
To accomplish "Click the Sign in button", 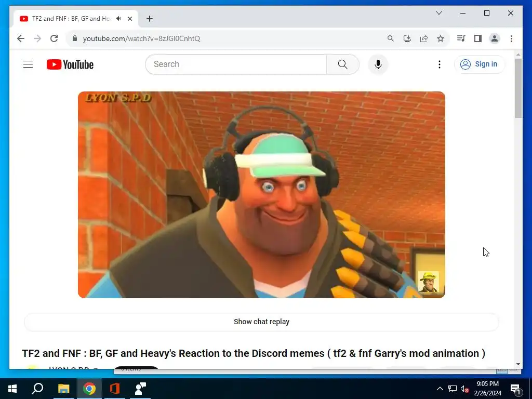I will (479, 64).
